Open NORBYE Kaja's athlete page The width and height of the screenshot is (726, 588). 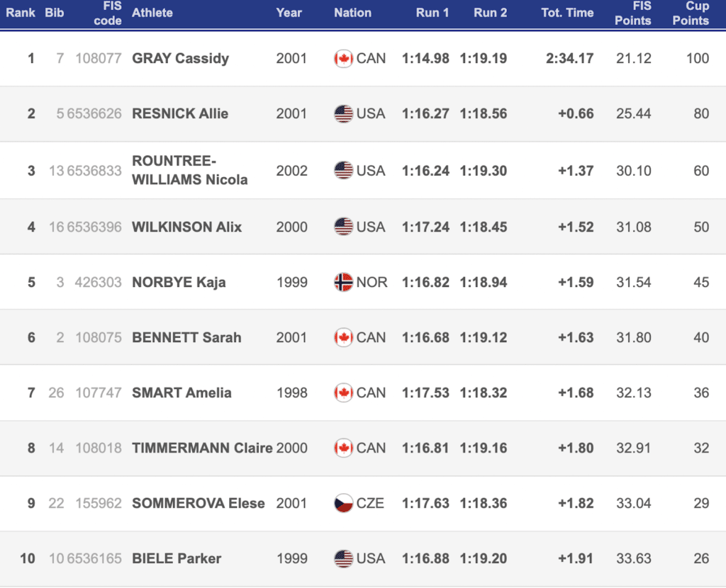tap(179, 283)
